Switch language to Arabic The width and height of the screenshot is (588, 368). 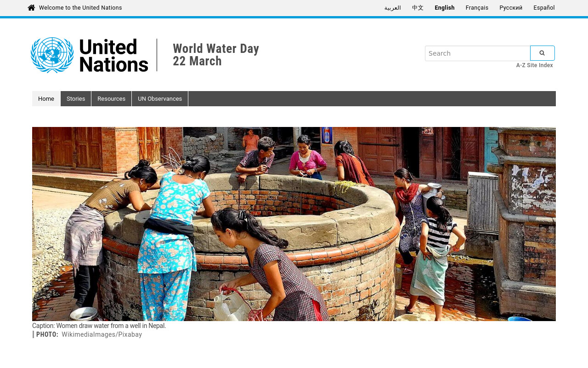[393, 8]
